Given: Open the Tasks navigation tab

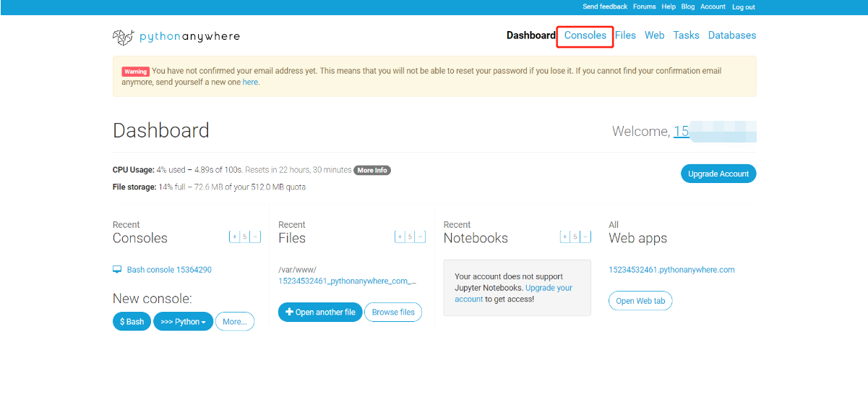Looking at the screenshot, I should point(687,35).
